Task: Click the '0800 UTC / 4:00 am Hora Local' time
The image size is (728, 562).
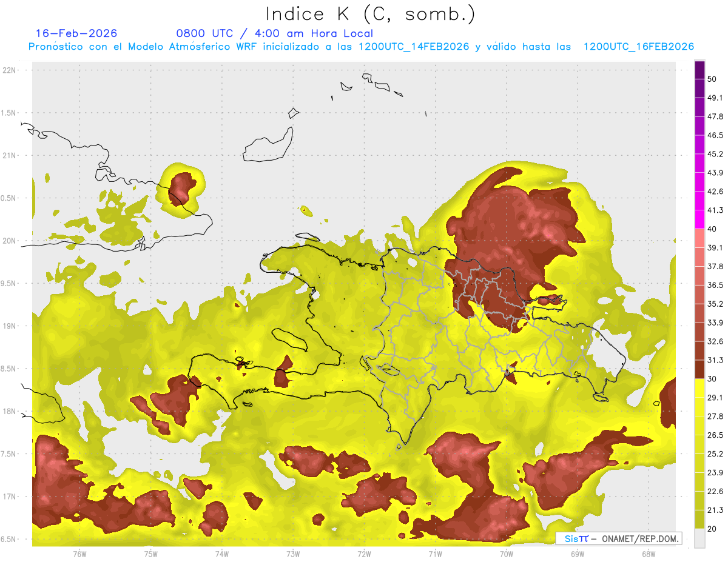Action: click(x=275, y=33)
